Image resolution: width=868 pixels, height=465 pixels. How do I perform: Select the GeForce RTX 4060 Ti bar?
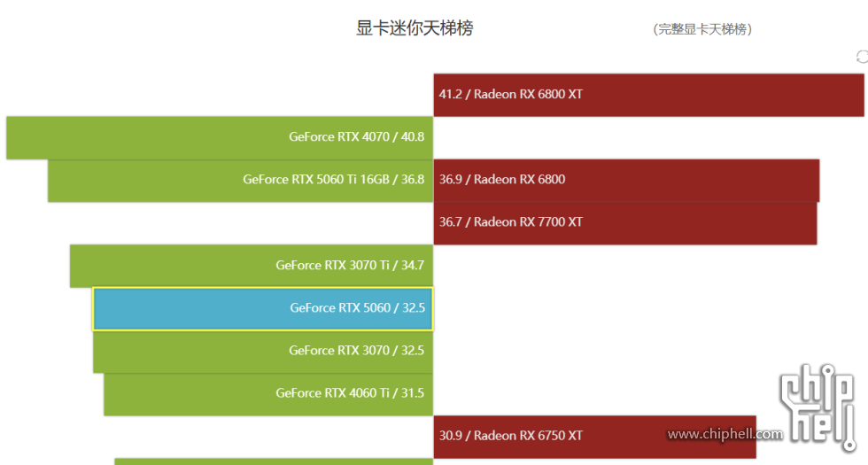(268, 394)
